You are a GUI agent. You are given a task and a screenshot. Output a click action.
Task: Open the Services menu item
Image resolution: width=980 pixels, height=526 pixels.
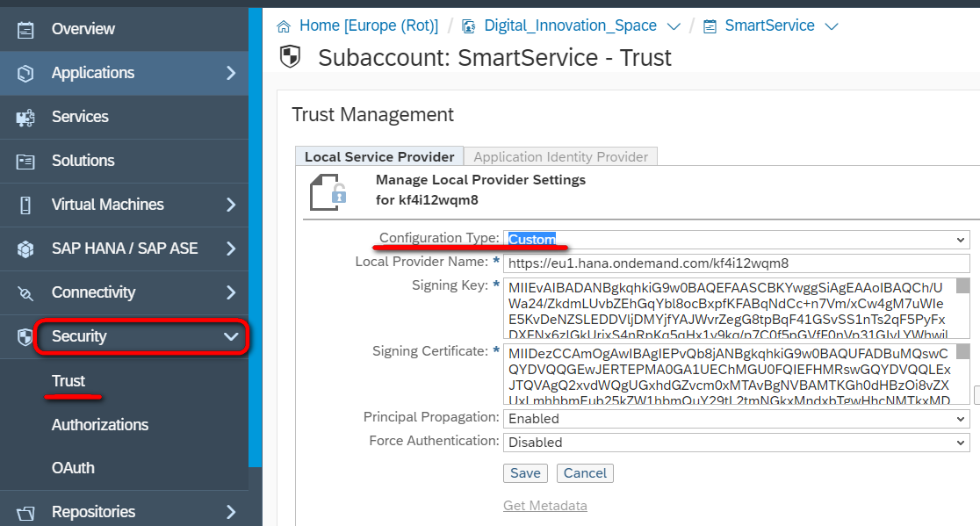[80, 117]
